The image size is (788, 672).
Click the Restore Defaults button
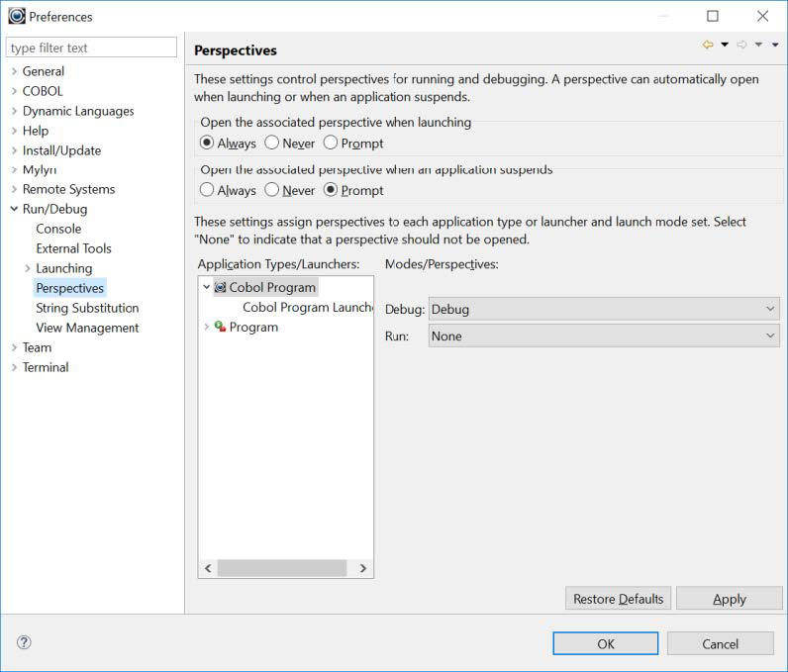(x=618, y=599)
